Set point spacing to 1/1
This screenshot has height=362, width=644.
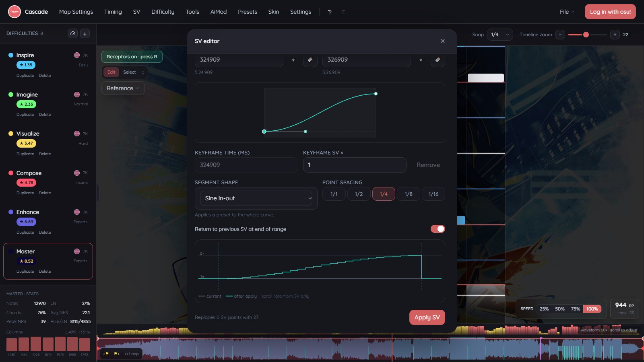coord(334,194)
